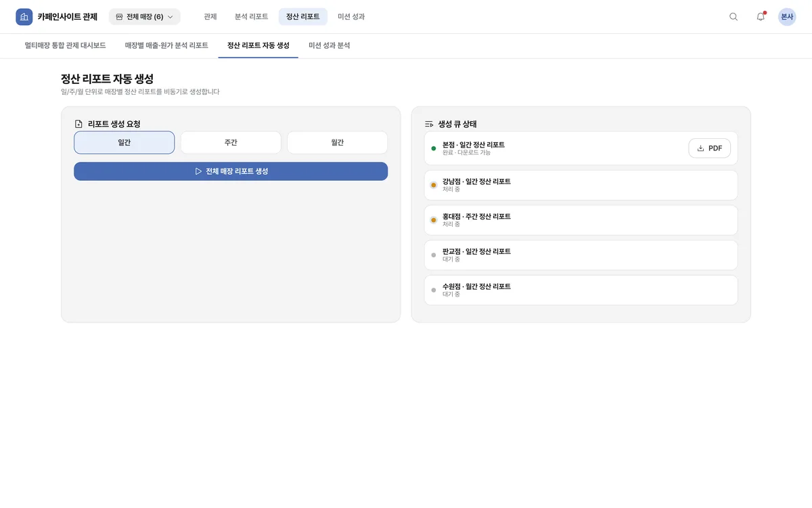Click the 강남점 · 일간 정산 리포트 row text
This screenshot has height=508, width=812.
(476, 182)
